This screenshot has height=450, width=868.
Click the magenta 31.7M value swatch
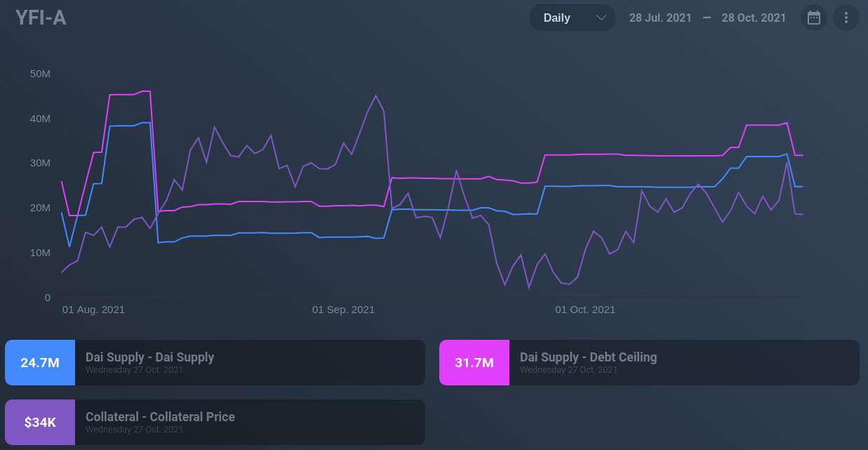474,363
